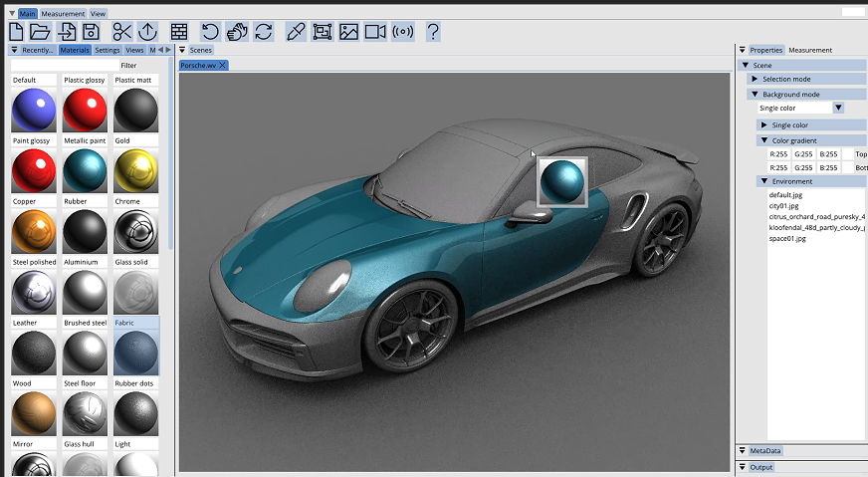Click the video camera record icon
Screen dimensions: 868x477
[375, 32]
